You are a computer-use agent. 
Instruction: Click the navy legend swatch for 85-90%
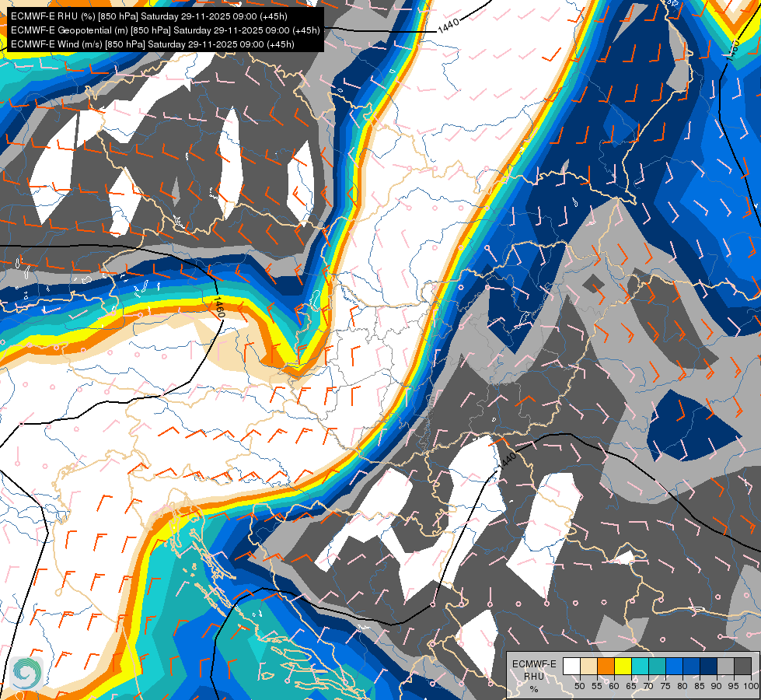click(x=709, y=667)
